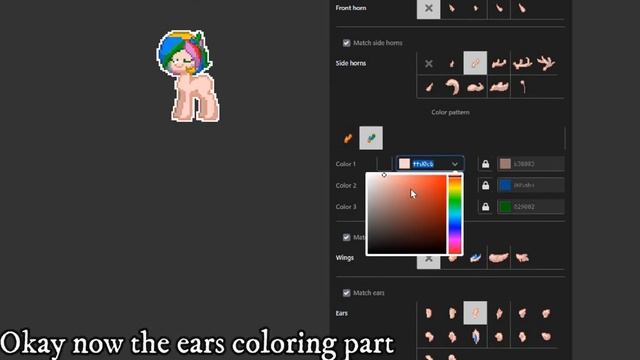Choose the last front horn style

522,9
